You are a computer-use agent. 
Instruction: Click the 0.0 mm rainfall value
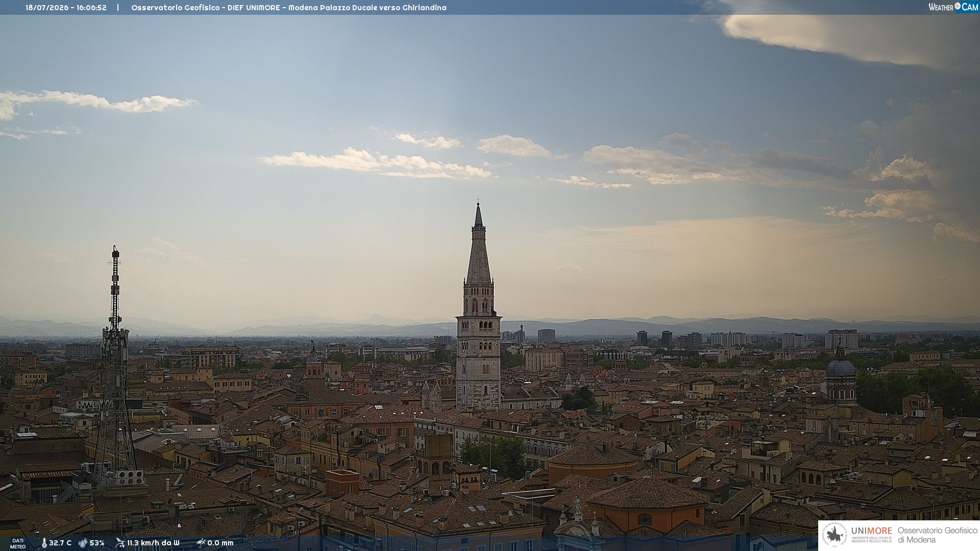click(220, 543)
